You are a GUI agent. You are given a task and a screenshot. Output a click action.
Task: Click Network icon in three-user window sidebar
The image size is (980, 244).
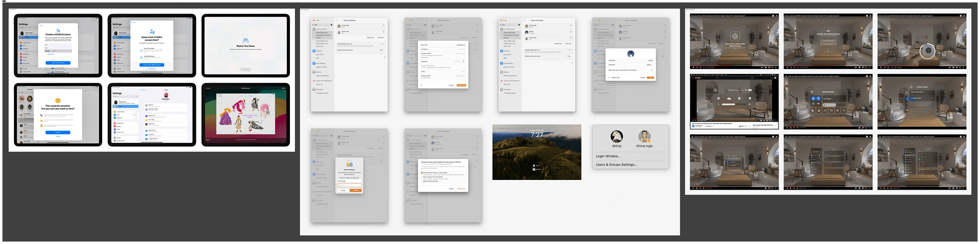click(501, 51)
